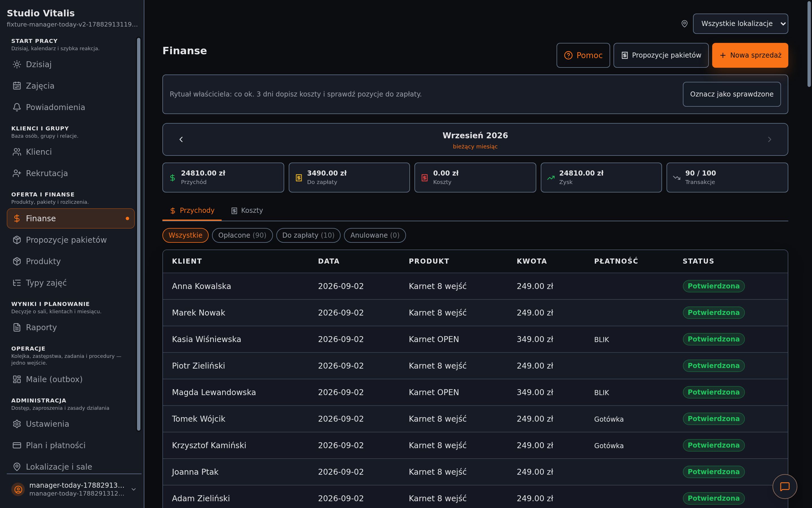Open the Pomoc help button
Image resolution: width=812 pixels, height=508 pixels.
583,55
